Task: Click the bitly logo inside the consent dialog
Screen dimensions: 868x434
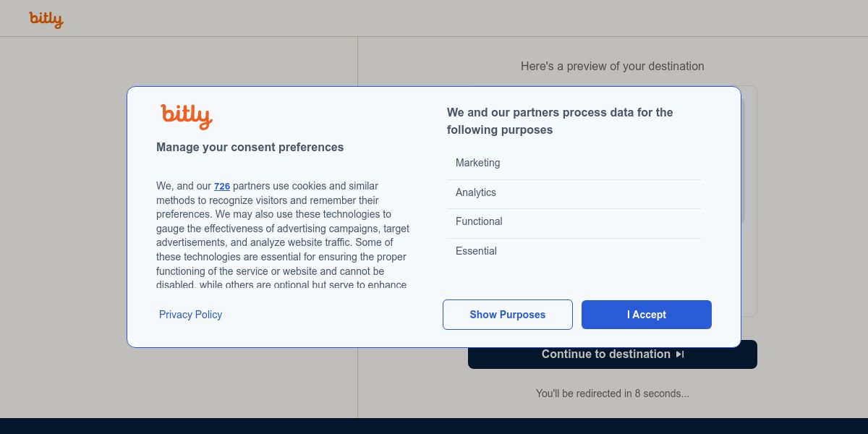Action: coord(186,116)
